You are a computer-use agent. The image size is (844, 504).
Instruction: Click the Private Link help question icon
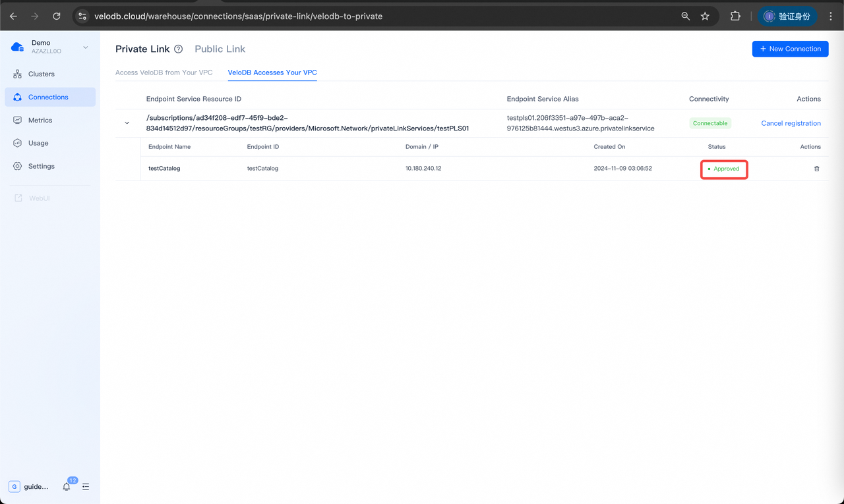tap(178, 49)
